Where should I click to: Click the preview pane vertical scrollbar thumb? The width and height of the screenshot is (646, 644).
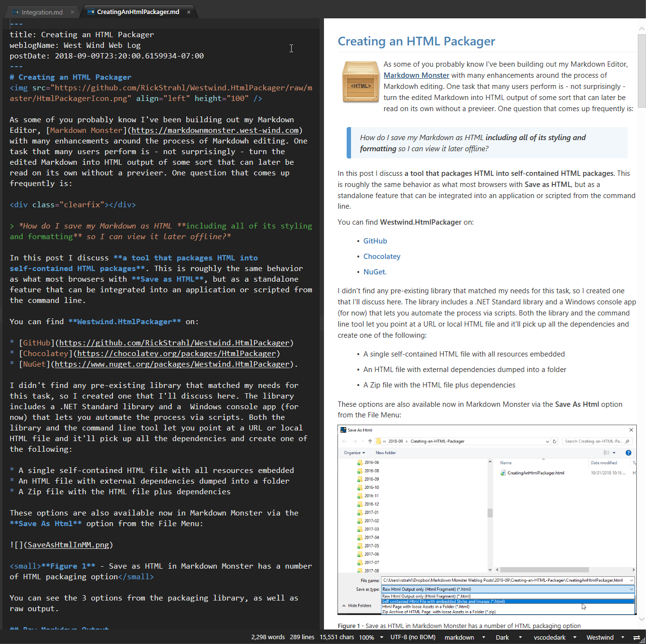(x=642, y=71)
